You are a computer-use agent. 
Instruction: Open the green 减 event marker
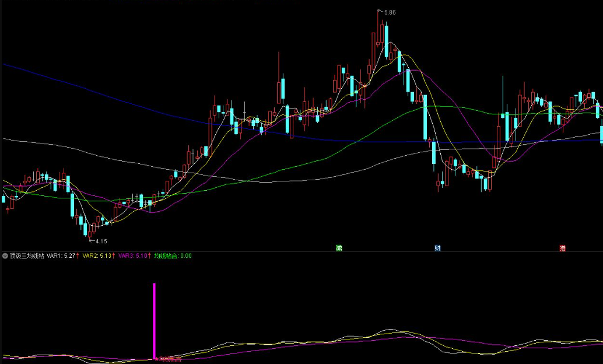pyautogui.click(x=339, y=248)
